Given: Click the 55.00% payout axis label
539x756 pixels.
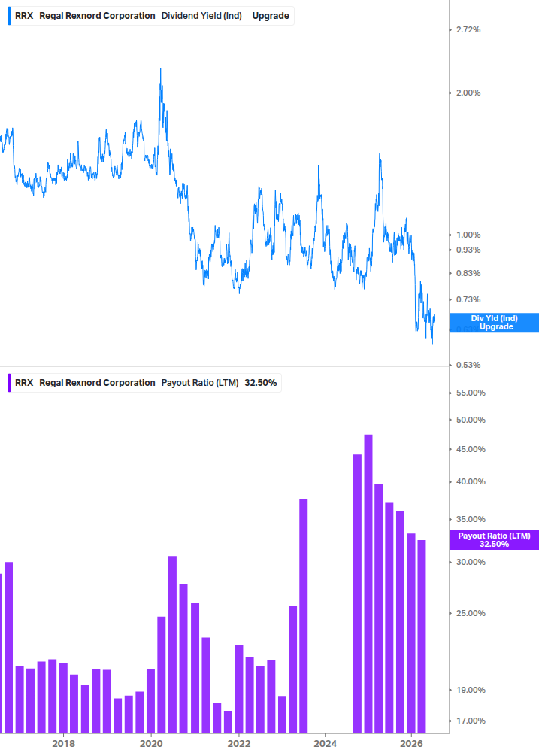Looking at the screenshot, I should (x=471, y=393).
